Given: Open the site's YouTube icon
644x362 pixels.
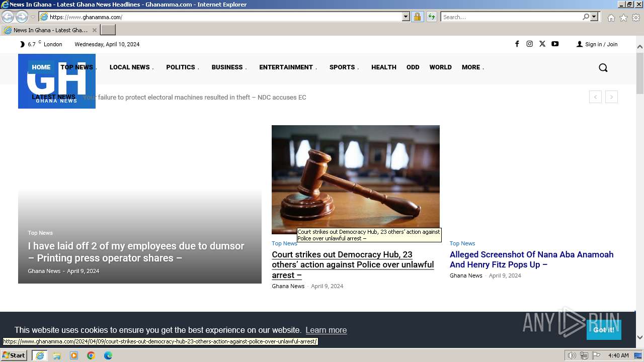Looking at the screenshot, I should [555, 44].
